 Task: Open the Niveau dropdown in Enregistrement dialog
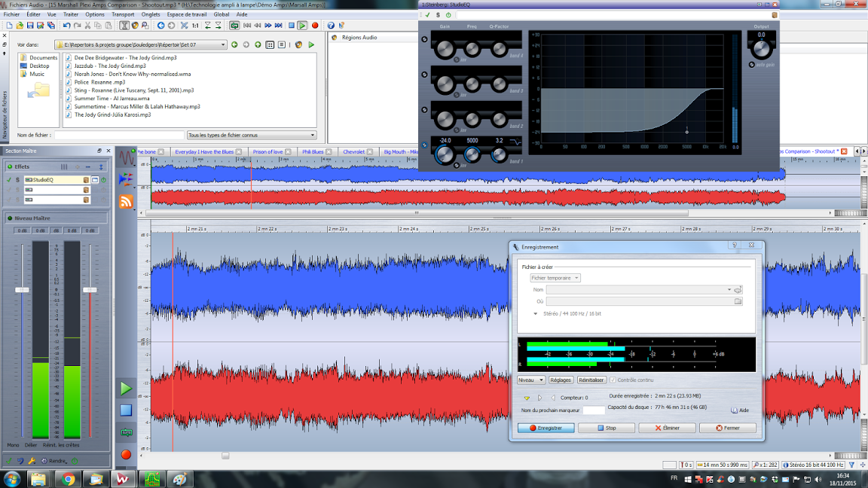click(x=531, y=380)
